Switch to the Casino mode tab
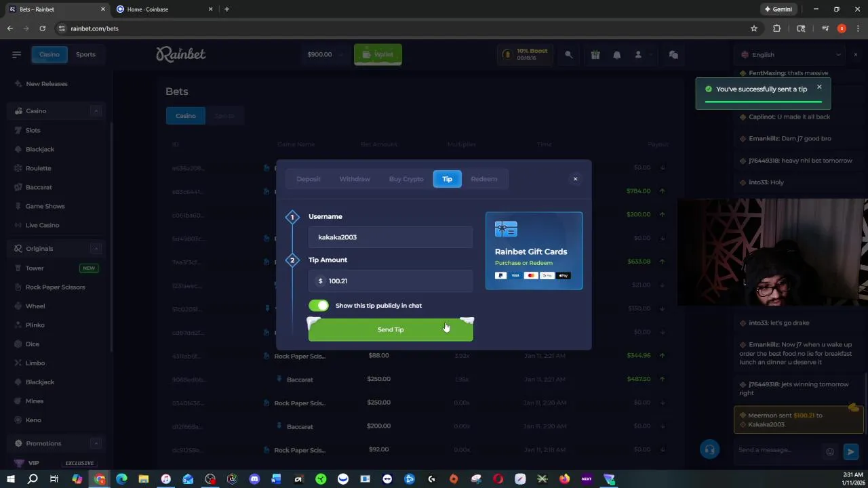 (49, 54)
